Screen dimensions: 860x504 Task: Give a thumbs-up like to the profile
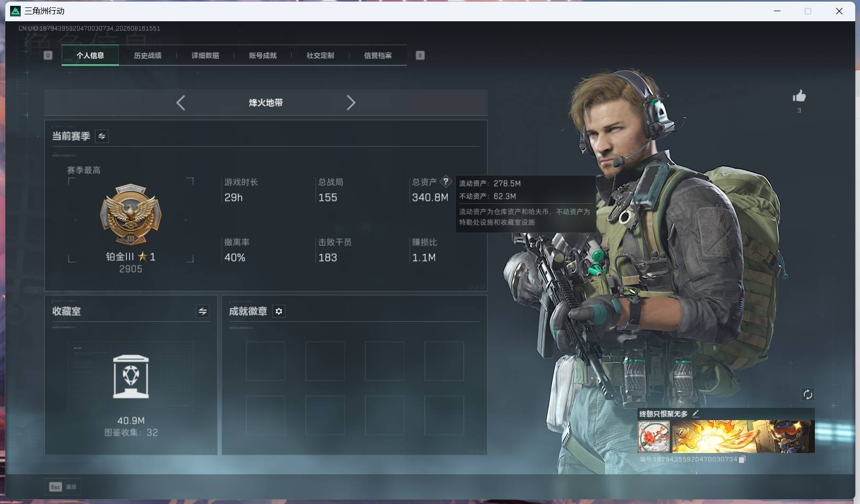click(799, 96)
